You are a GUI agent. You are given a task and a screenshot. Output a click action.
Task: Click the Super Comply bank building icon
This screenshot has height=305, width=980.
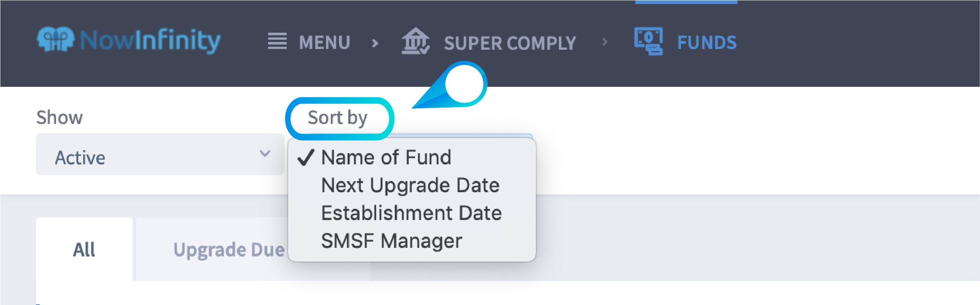coord(416,41)
